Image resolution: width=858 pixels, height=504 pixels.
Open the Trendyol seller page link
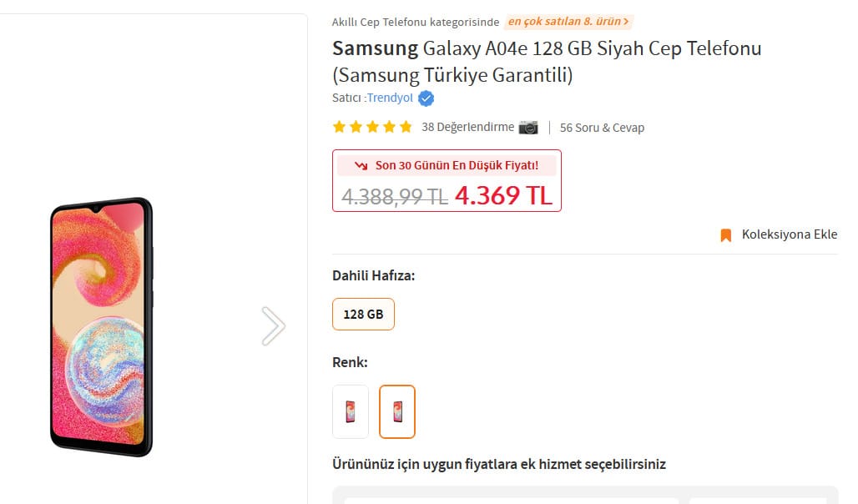coord(390,98)
